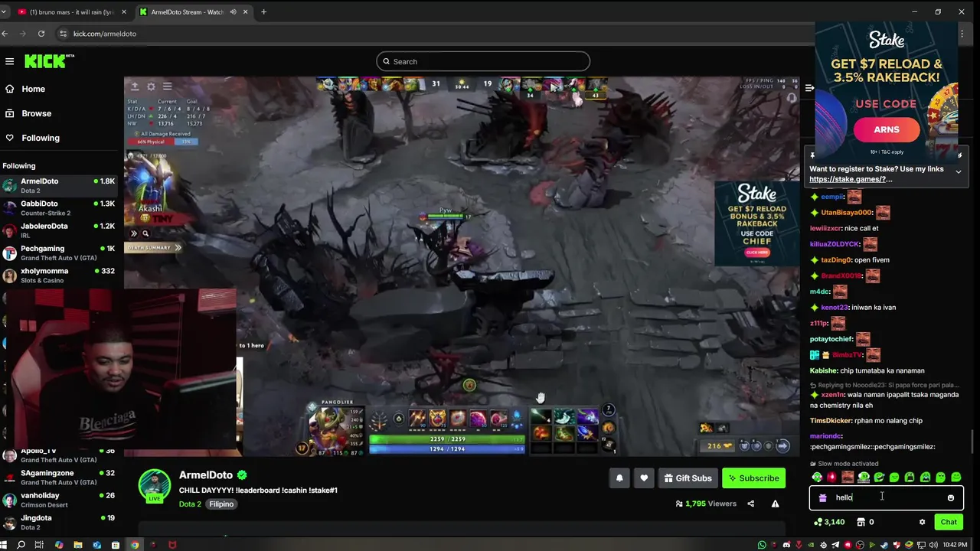Viewport: 980px width, 551px height.
Task: Open File Explorer from the taskbar
Action: click(x=78, y=545)
